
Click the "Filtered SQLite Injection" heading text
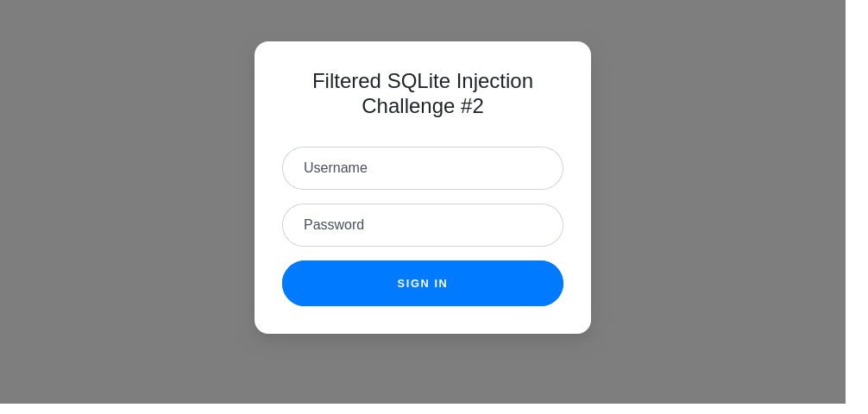422,81
